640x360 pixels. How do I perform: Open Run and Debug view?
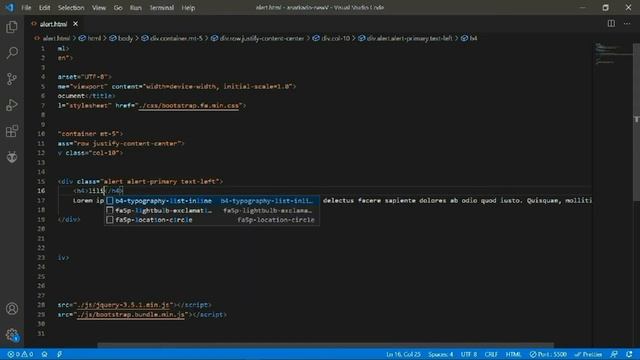[x=12, y=105]
